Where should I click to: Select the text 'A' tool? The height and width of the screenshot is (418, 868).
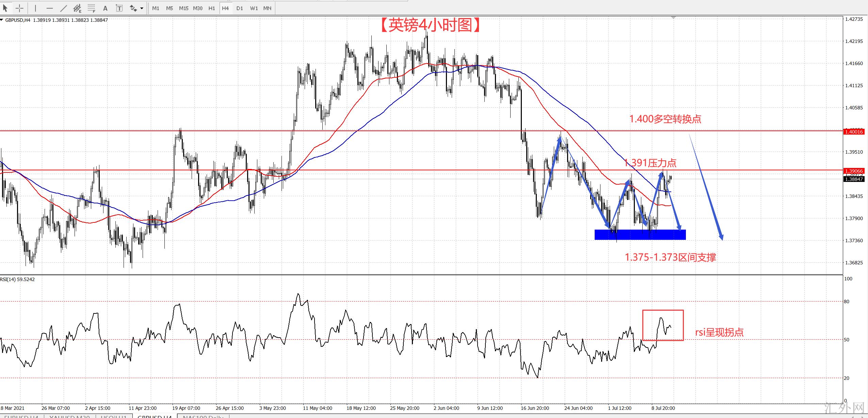[x=105, y=8]
